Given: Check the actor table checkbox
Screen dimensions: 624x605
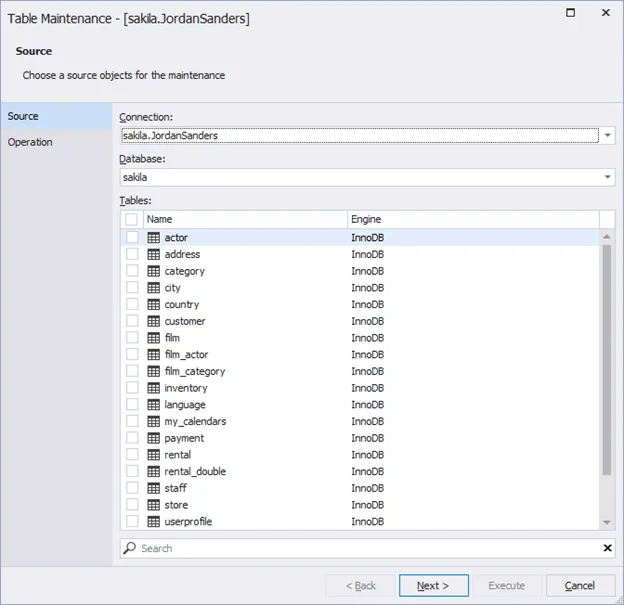Looking at the screenshot, I should click(132, 237).
